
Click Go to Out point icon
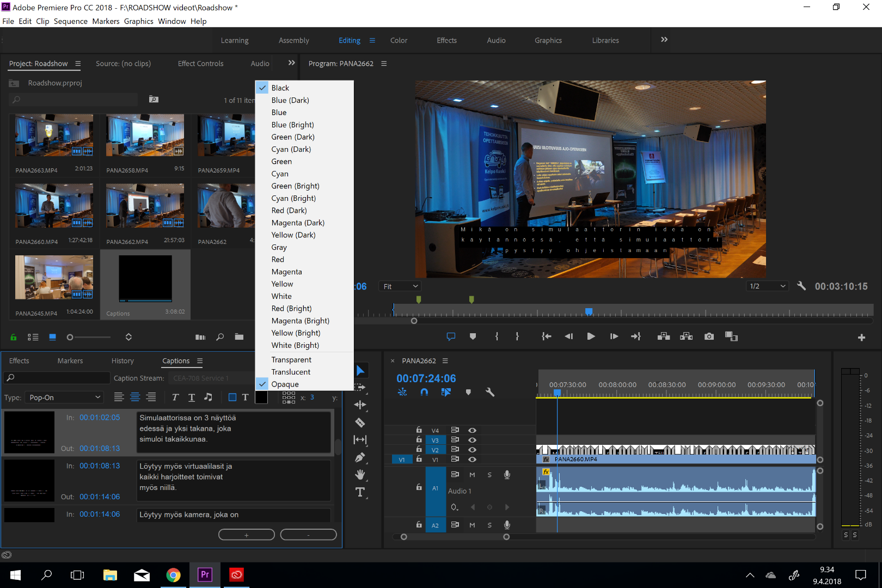[x=636, y=336]
